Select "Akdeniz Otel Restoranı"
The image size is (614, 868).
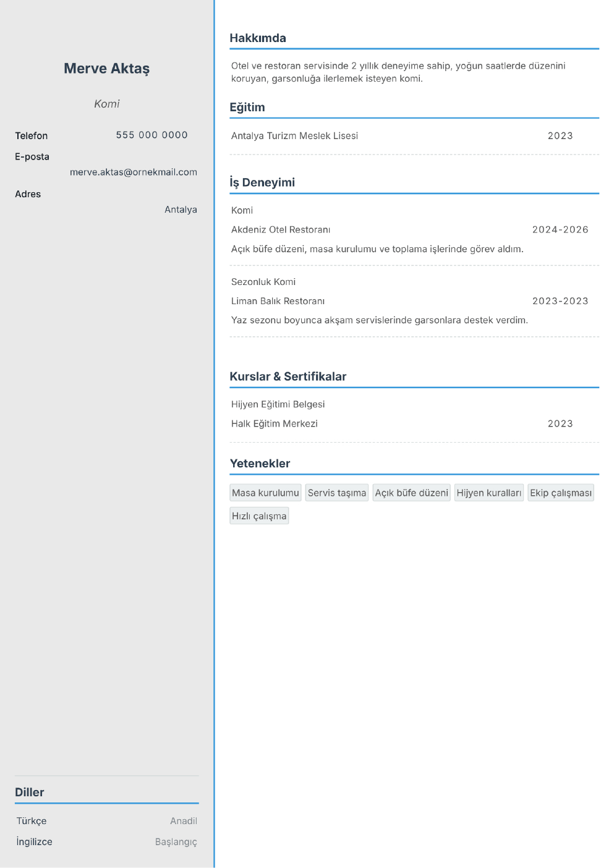tap(281, 230)
